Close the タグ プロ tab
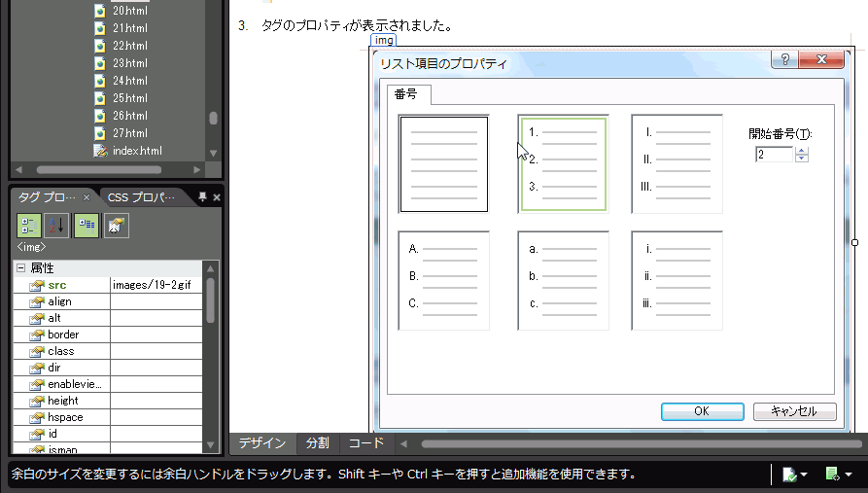868x493 pixels. 87,197
